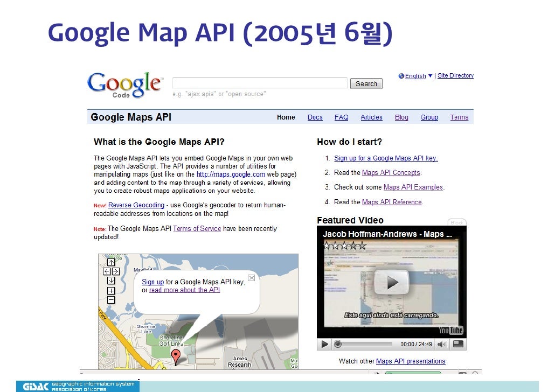Click the Blog tab above featured video
The height and width of the screenshot is (392, 555).
pyautogui.click(x=456, y=222)
